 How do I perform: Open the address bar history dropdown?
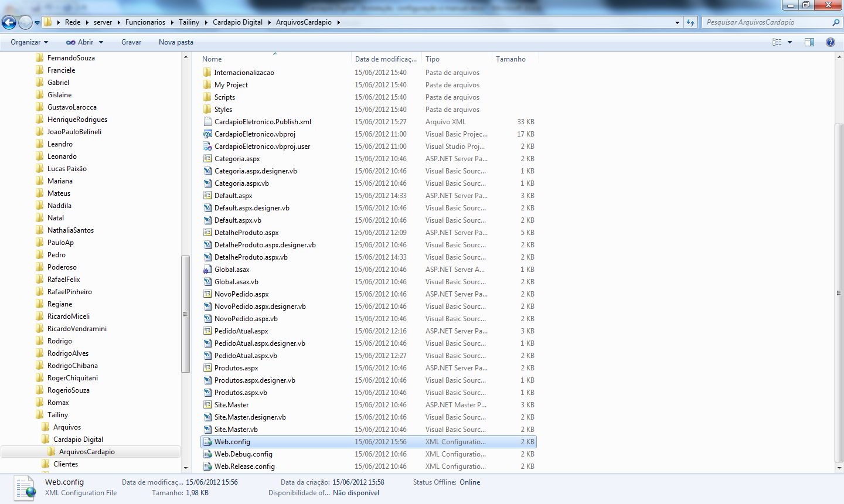point(677,22)
